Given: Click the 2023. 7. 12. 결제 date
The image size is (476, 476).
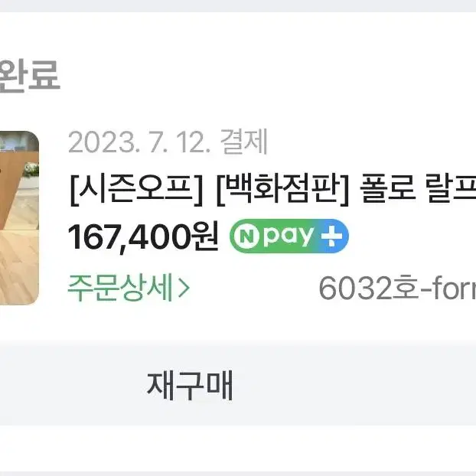Looking at the screenshot, I should point(168,142).
